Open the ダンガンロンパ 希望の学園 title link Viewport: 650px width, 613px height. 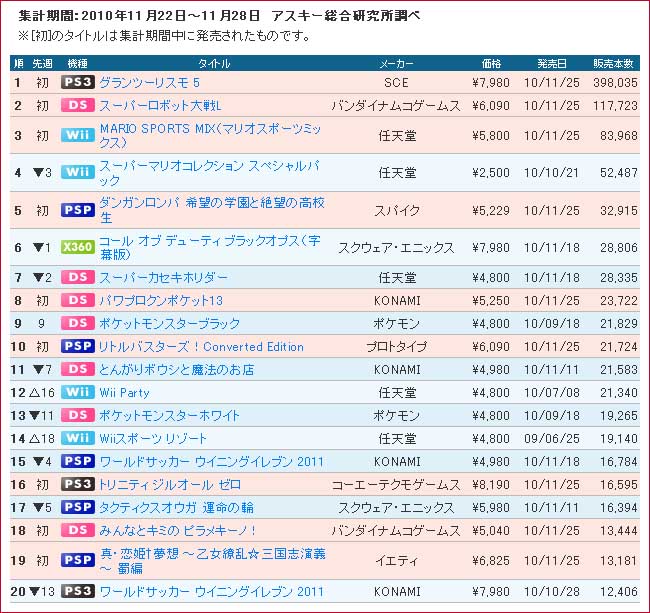212,210
